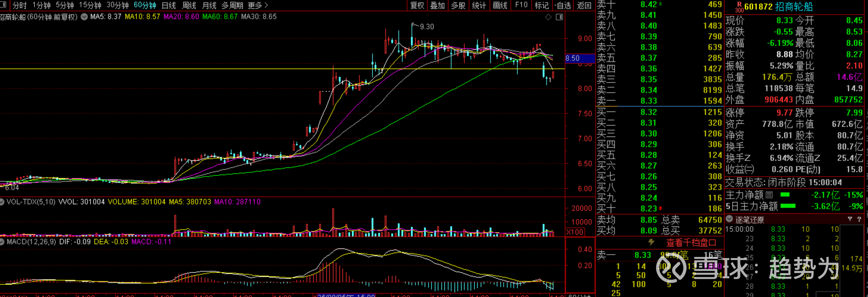Select the 5分钟 chart period
Viewport: 868px width, 297px height.
coord(65,5)
